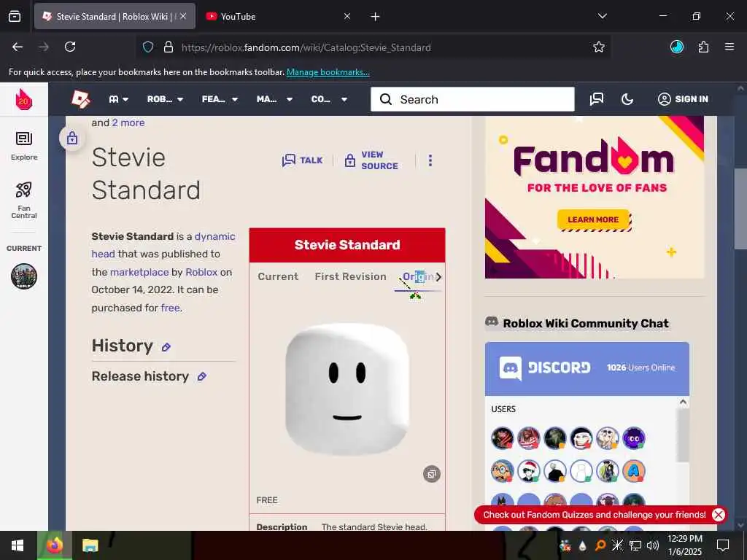Image resolution: width=747 pixels, height=560 pixels.
Task: Click the page lock protection icon
Action: (x=72, y=138)
